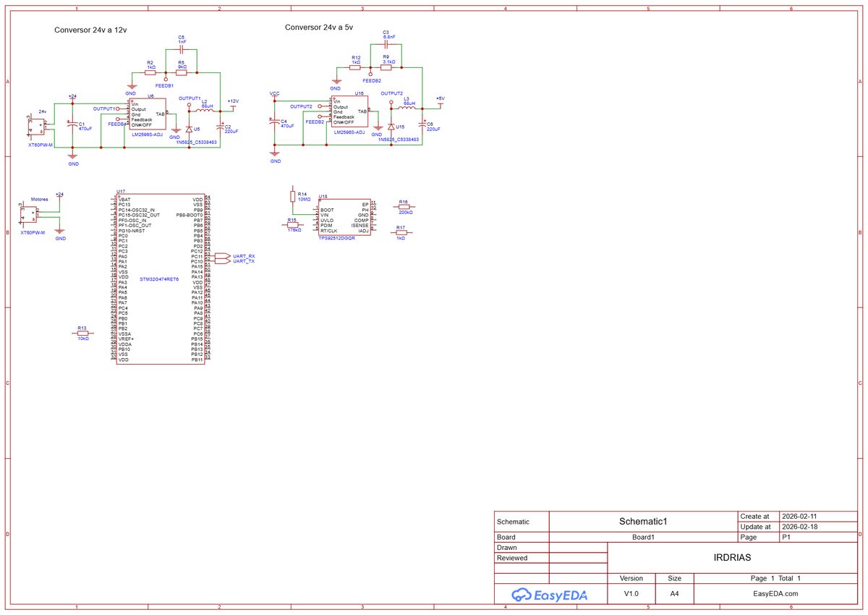
Task: Select the page value P1
Action: (x=787, y=538)
